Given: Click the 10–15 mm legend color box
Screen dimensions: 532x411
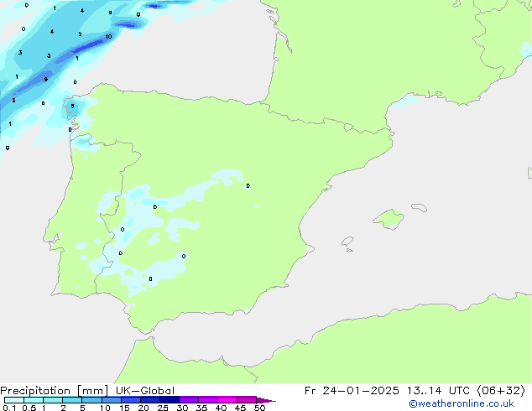Looking at the screenshot, I should (x=111, y=400).
